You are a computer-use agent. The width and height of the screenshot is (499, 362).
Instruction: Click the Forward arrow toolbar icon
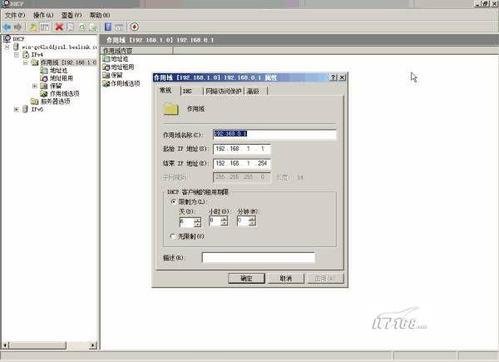pos(18,27)
